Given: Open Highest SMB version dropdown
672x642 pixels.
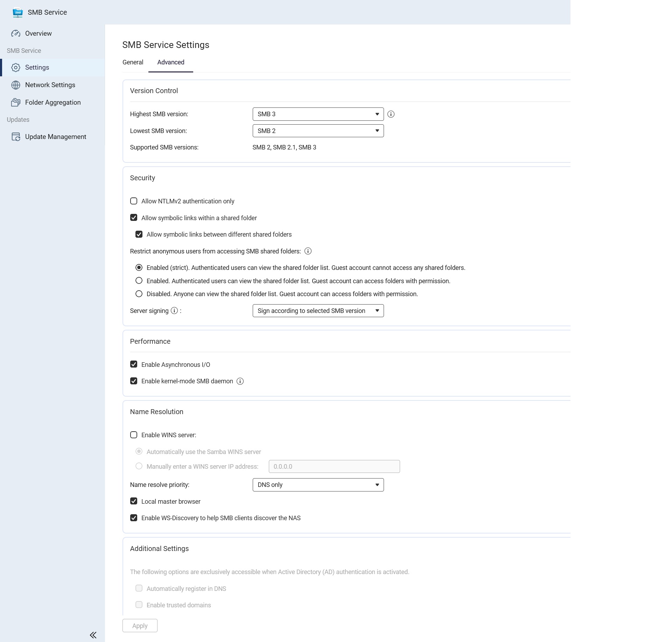Looking at the screenshot, I should [x=318, y=114].
